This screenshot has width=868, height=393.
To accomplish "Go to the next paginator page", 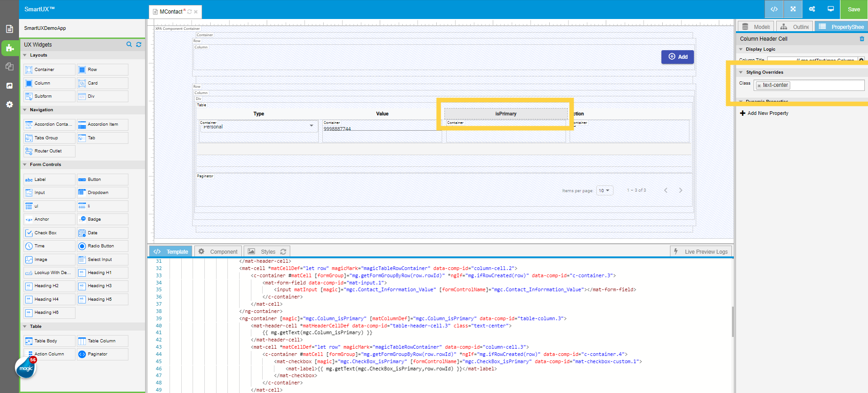I will coord(680,190).
